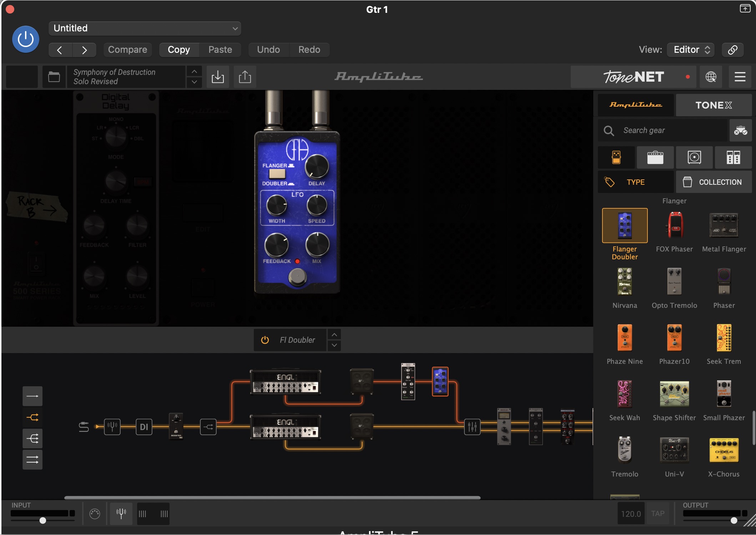Toggle the plugin power bypass button
The image size is (756, 535).
[26, 39]
